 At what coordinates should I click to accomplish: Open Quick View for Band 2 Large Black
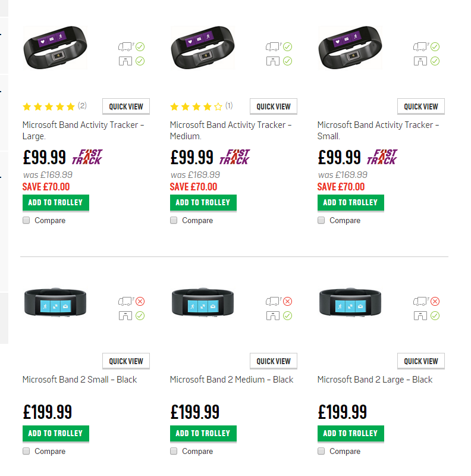[421, 361]
